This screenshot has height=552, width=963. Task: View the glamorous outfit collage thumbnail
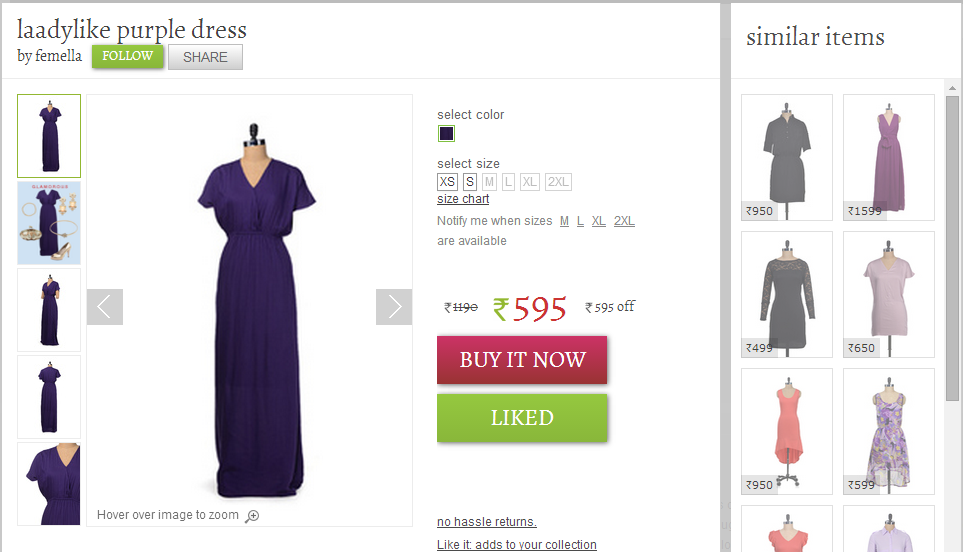pyautogui.click(x=49, y=223)
